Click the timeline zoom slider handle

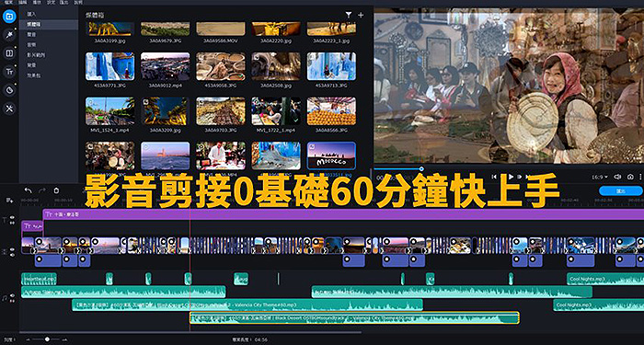point(47,339)
